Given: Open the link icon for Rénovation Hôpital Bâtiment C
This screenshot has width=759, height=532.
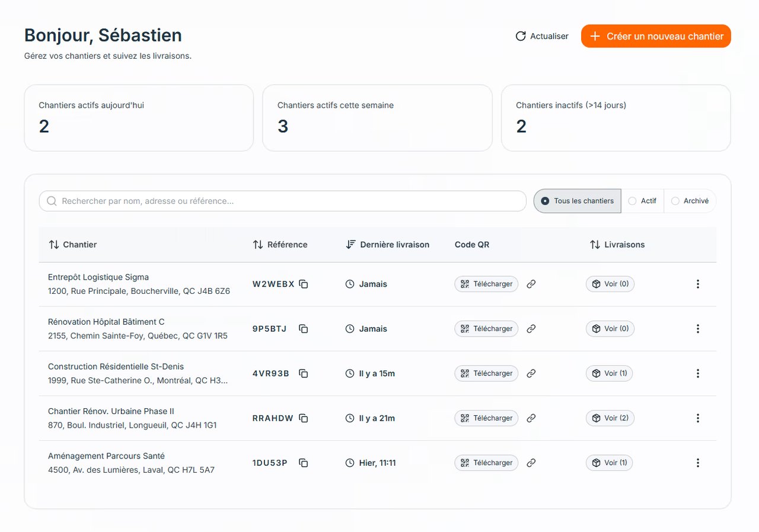Looking at the screenshot, I should [x=531, y=328].
